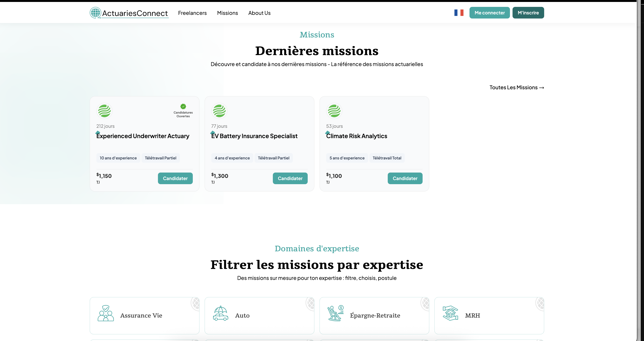Click the green Candidatures Ouvertes verified badge

click(183, 106)
